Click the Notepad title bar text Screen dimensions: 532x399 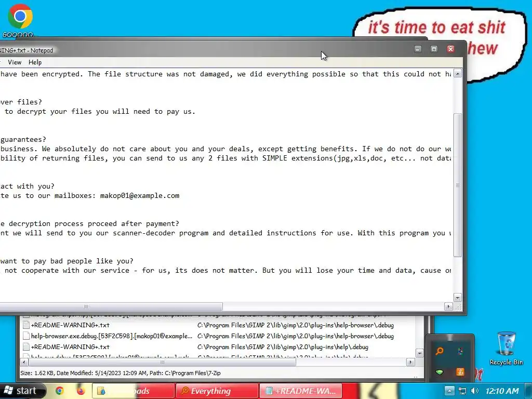26,50
